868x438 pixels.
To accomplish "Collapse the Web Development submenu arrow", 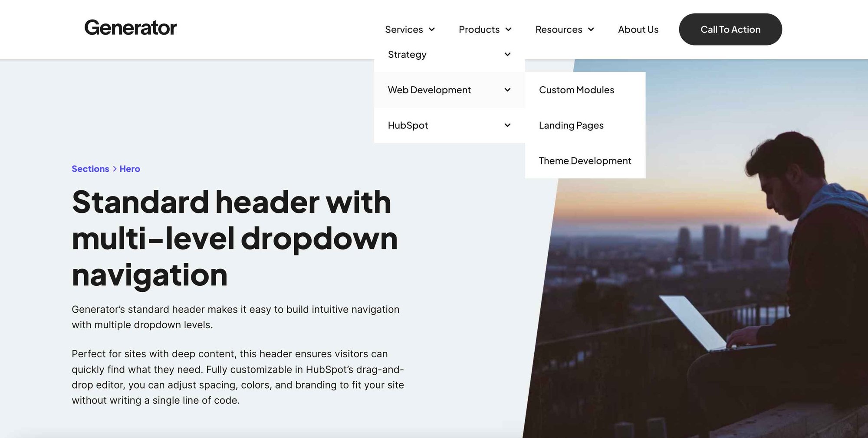I will tap(507, 90).
